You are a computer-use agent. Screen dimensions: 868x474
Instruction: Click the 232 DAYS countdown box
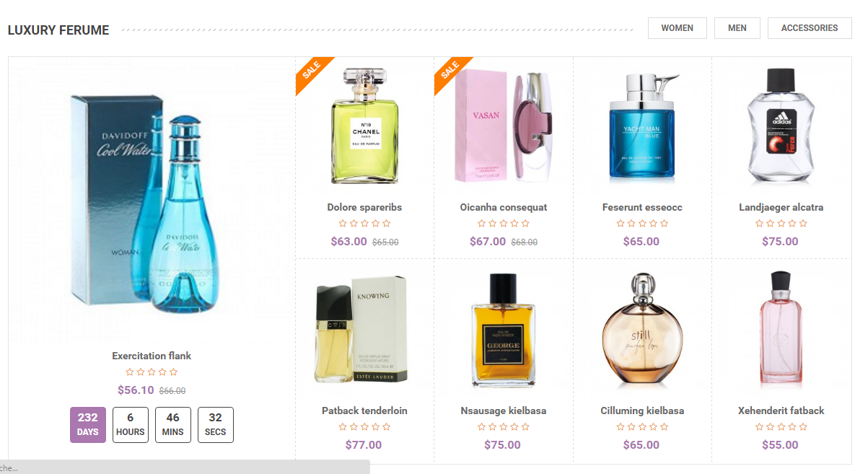88,425
